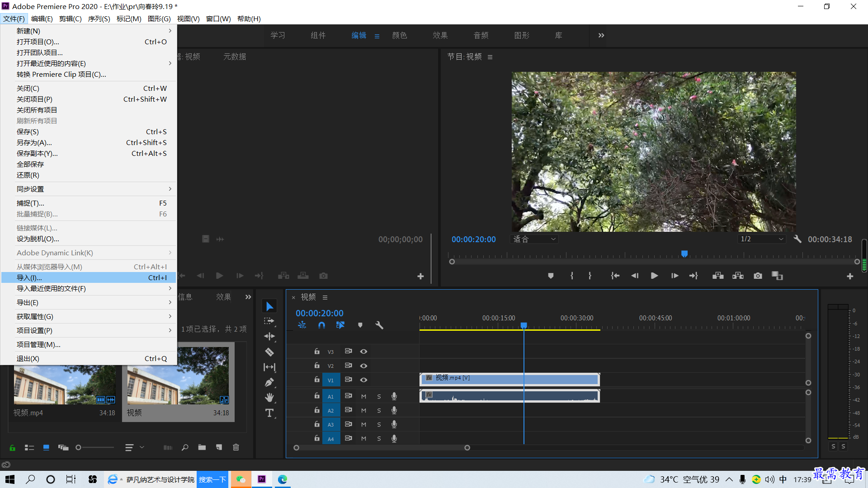Toggle nest sequence insert mode icon
The width and height of the screenshot is (868, 488).
pyautogui.click(x=302, y=325)
